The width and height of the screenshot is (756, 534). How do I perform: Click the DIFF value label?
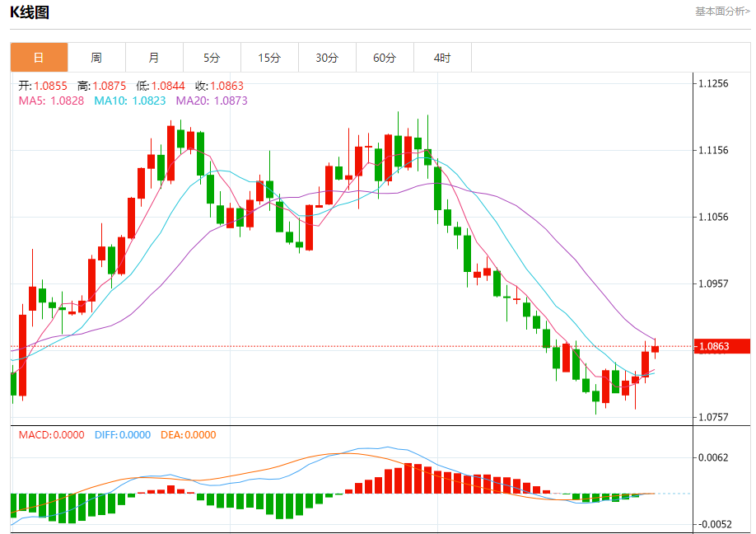click(121, 435)
